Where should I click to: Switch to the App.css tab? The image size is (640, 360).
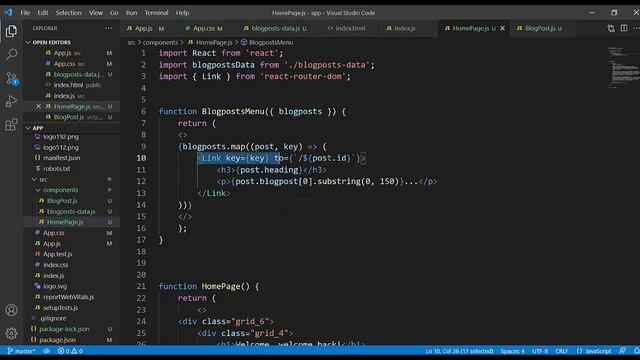point(208,28)
